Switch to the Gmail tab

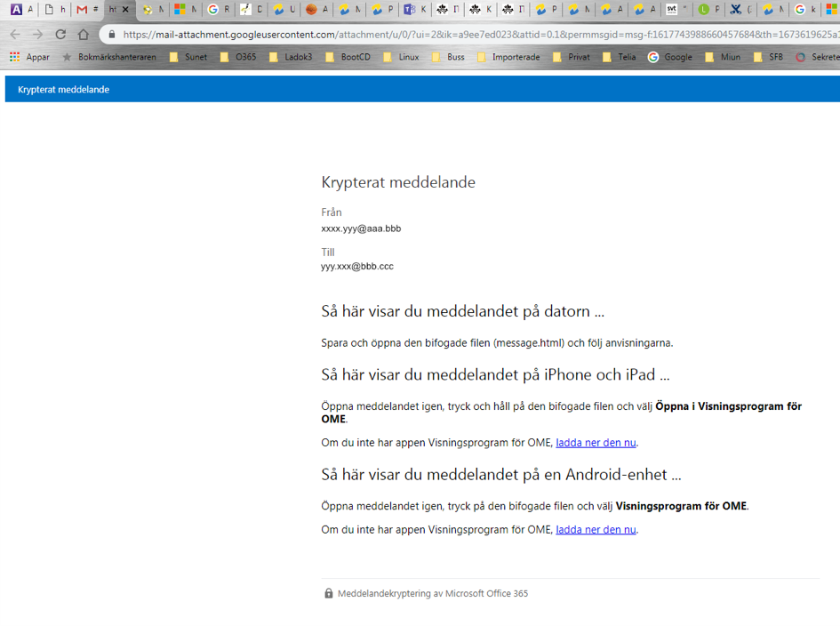click(87, 9)
